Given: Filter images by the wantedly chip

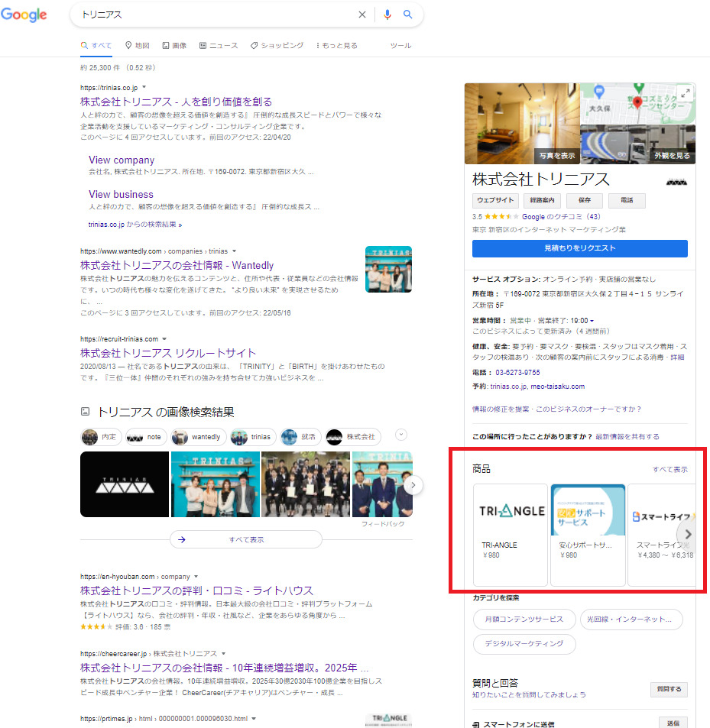Looking at the screenshot, I should click(x=198, y=437).
